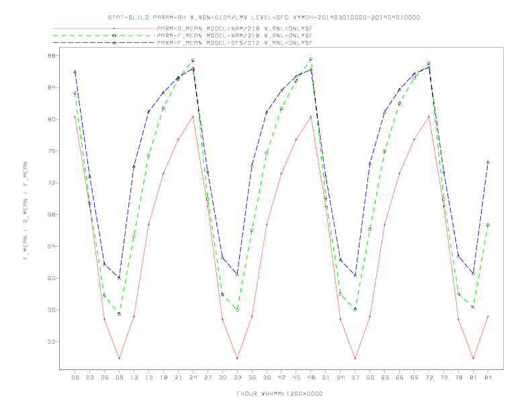The height and width of the screenshot is (411, 532).
Task: Click x-axis tick label 42
Action: point(281,377)
